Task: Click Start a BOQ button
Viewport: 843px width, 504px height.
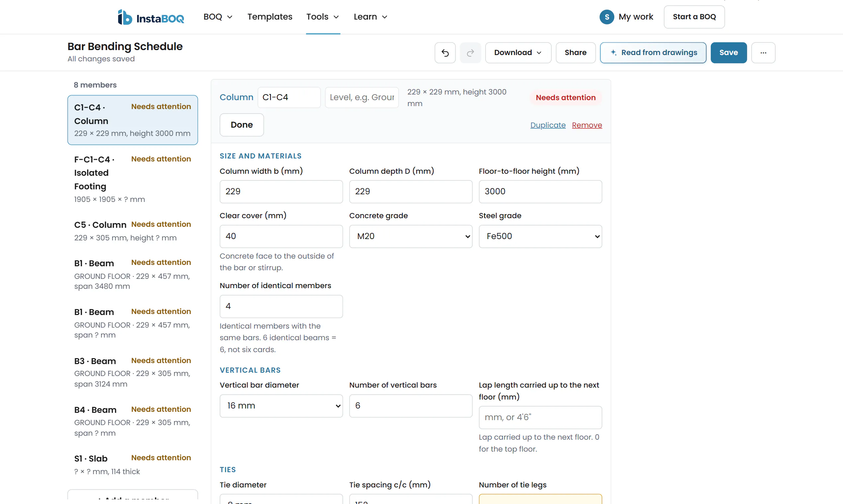Action: click(694, 17)
